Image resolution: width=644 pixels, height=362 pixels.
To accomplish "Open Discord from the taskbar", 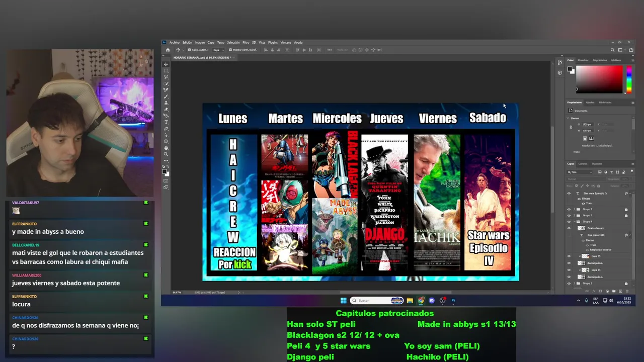I will point(432,301).
